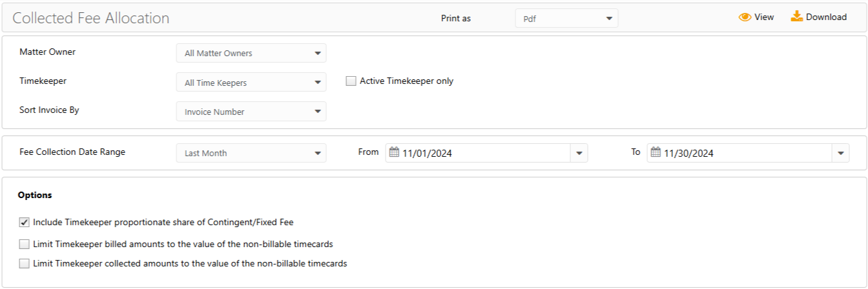This screenshot has width=868, height=289.
Task: Open the Print as Pdf dropdown
Action: point(566,19)
